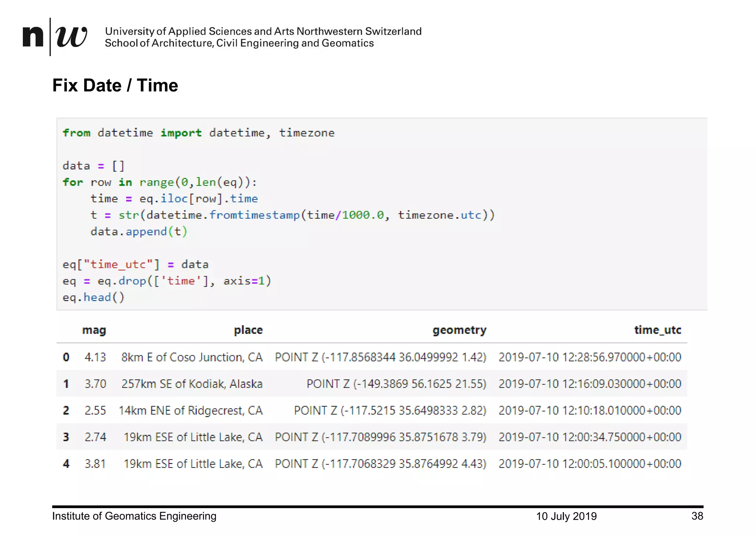Click '19km ESE of Little Lake, CA' in row 4
The height and width of the screenshot is (535, 756).
[x=193, y=464]
